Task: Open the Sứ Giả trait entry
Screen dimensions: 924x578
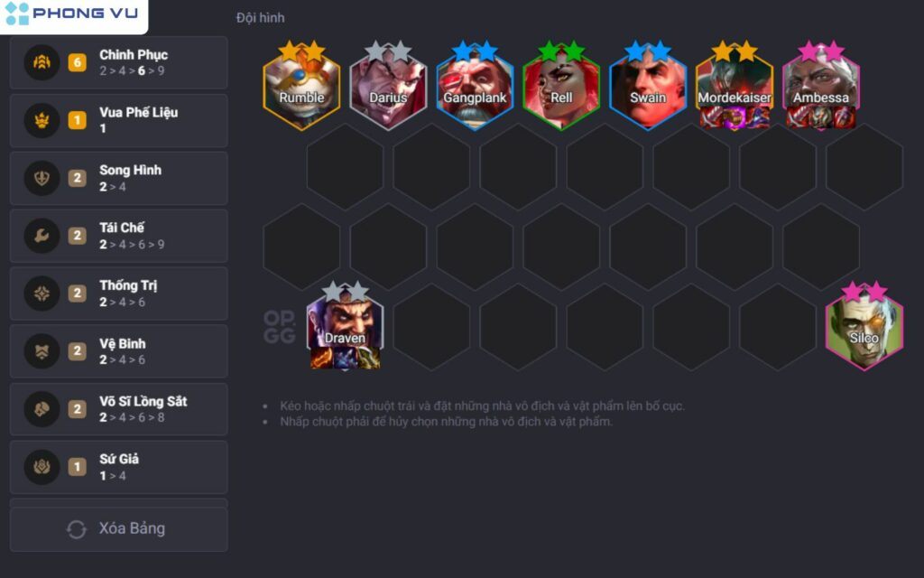Action: click(119, 467)
